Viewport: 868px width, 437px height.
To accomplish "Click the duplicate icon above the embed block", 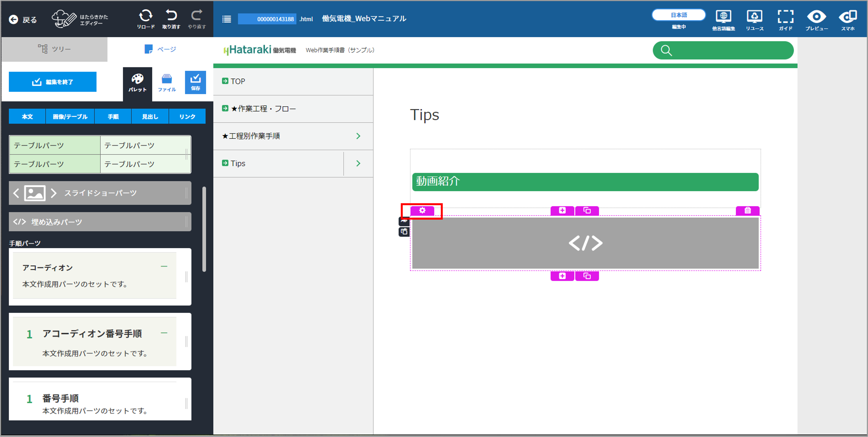I will click(x=587, y=210).
